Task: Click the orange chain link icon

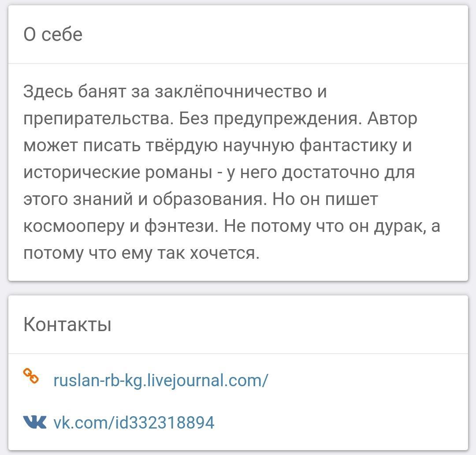Action: [31, 377]
